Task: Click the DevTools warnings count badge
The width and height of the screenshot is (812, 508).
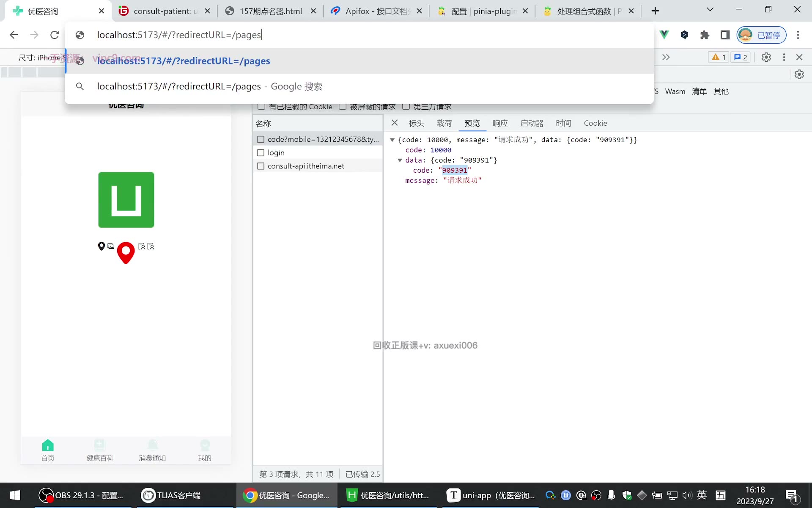Action: [719, 57]
